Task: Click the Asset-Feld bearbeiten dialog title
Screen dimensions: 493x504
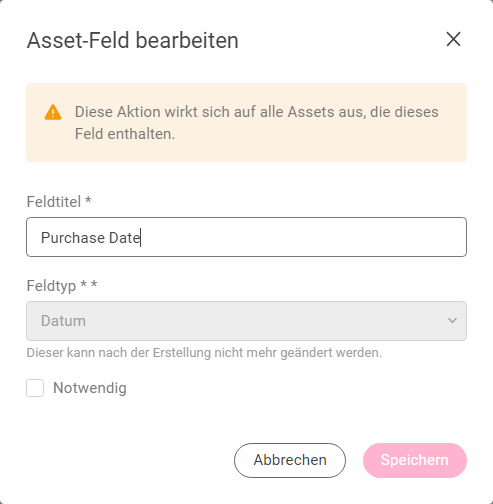Action: 133,41
